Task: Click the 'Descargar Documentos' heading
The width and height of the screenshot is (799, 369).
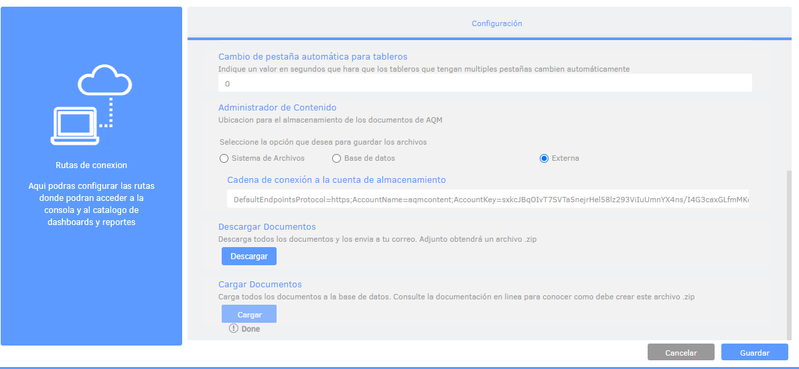Action: pos(267,227)
